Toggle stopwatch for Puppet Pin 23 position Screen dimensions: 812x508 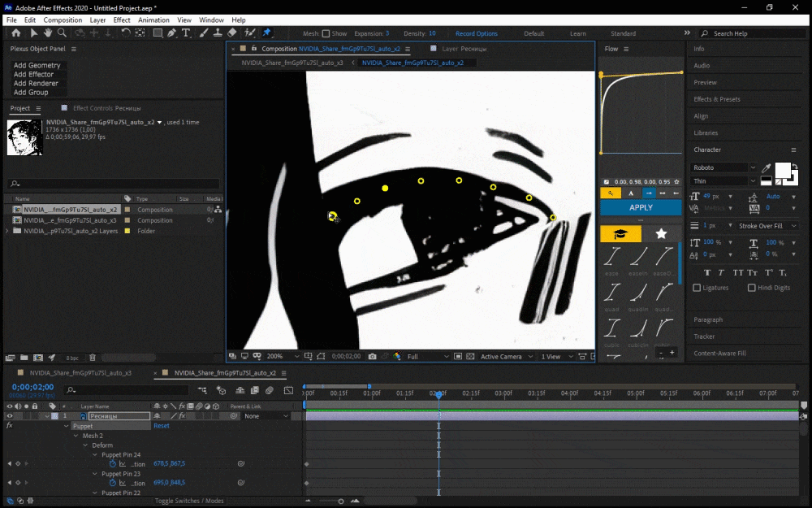pos(112,483)
